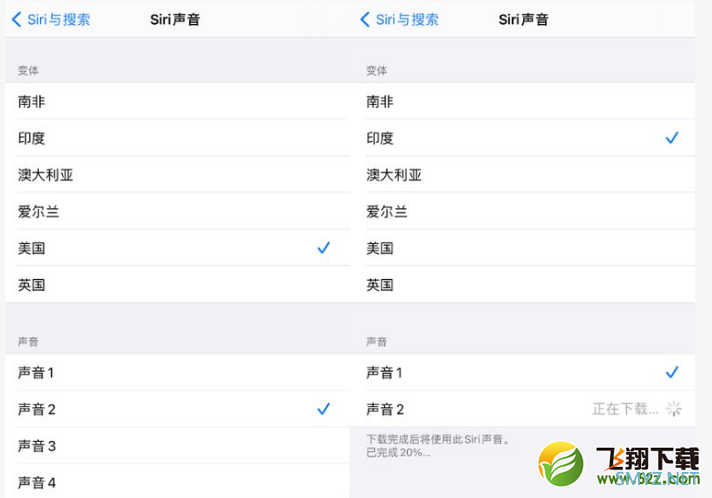The width and height of the screenshot is (712, 498).
Task: Choose 声音 3 in left screen
Action: pos(177,446)
